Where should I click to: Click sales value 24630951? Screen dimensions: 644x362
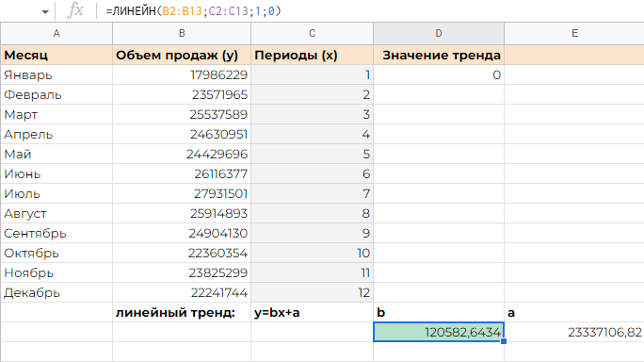[182, 134]
